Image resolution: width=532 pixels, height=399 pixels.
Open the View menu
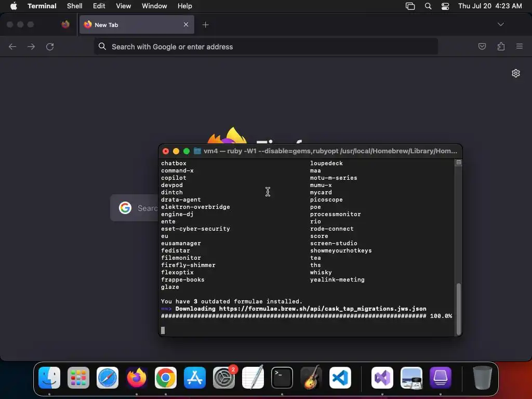[124, 6]
